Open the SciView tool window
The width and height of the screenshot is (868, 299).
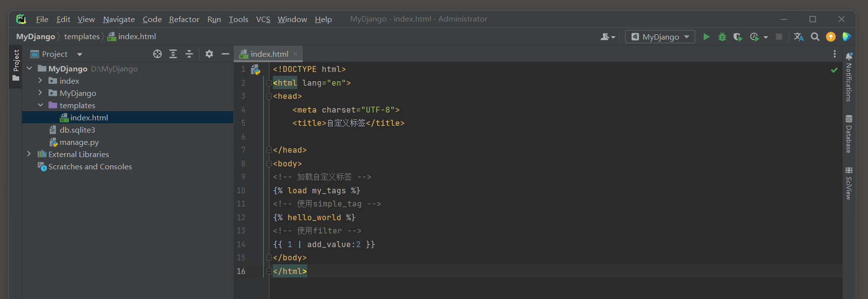(x=849, y=184)
